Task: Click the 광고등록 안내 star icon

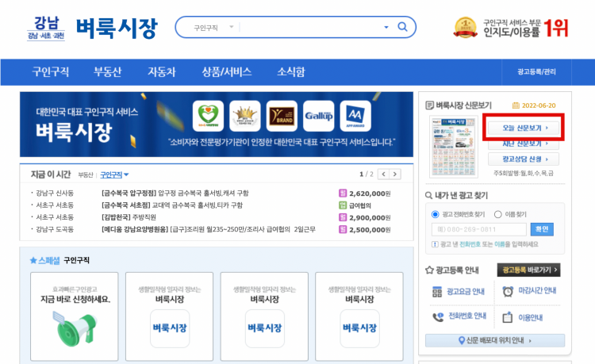Action: pyautogui.click(x=429, y=270)
